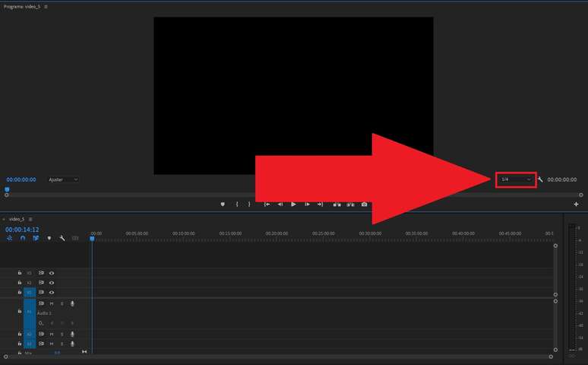Toggle sync lock on track V1
The width and height of the screenshot is (588, 365).
[x=41, y=292]
